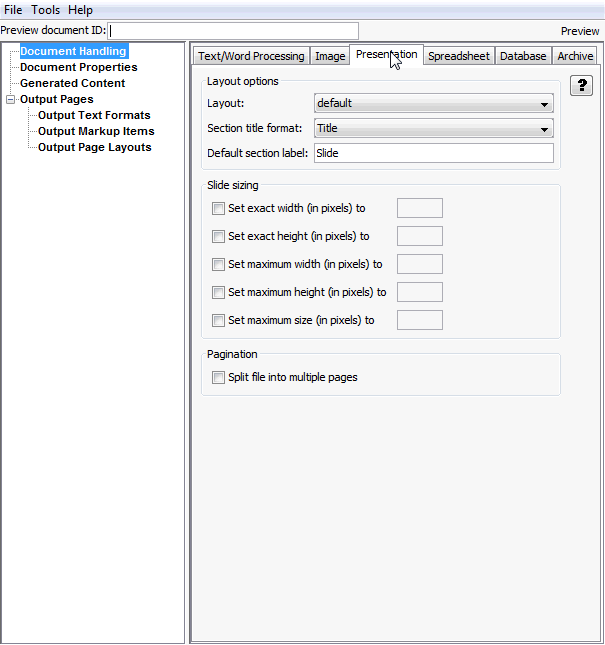Select Output Pages tree item
Screen dimensions: 605x645
click(x=57, y=100)
